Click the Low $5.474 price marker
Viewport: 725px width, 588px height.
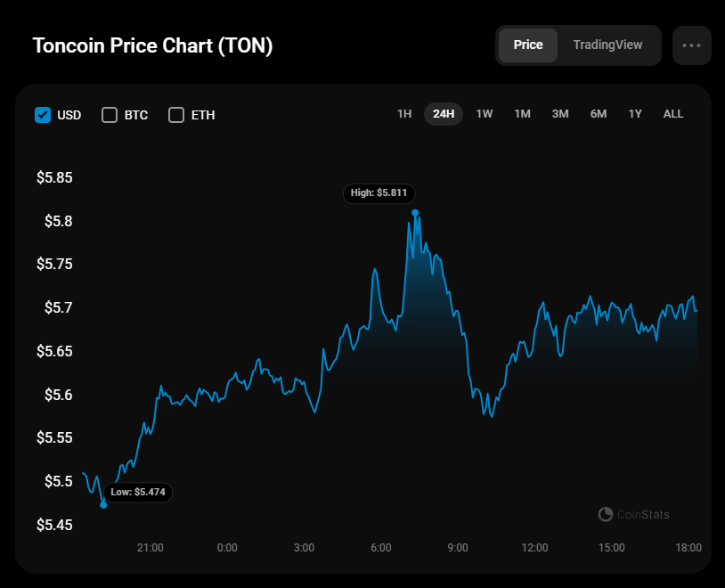[x=138, y=492]
